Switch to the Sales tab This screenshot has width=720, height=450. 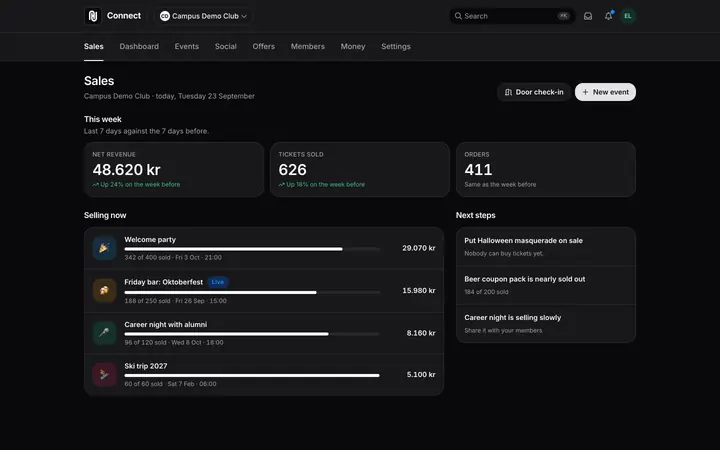94,46
